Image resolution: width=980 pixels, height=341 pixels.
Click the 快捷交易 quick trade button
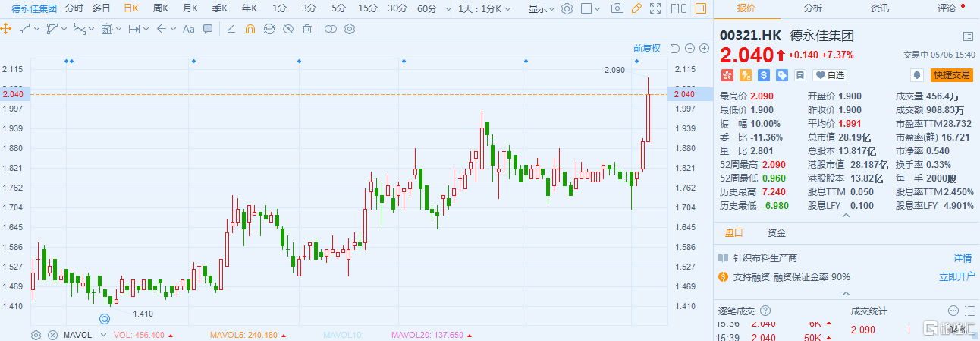tap(952, 75)
